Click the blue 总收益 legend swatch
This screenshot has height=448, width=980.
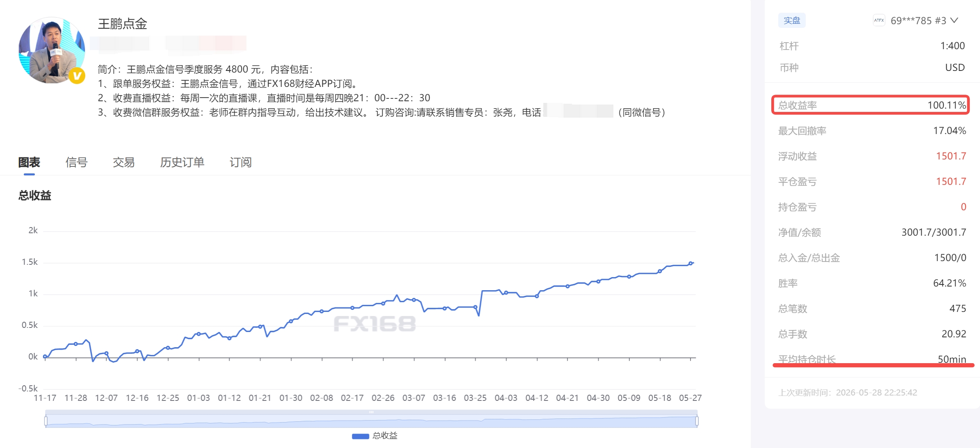pos(360,436)
